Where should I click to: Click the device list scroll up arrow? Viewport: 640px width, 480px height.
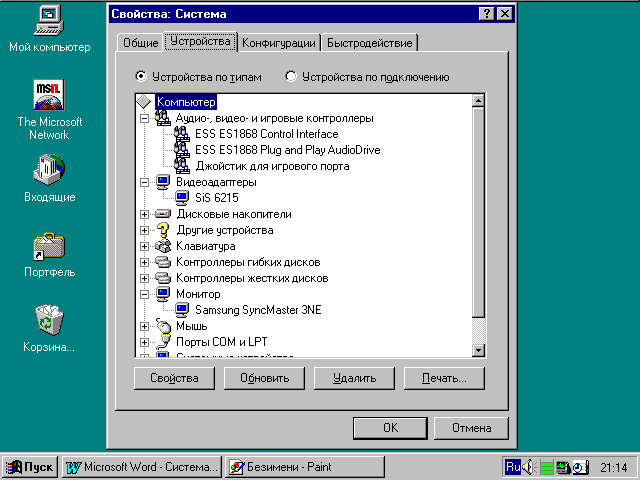pyautogui.click(x=478, y=100)
